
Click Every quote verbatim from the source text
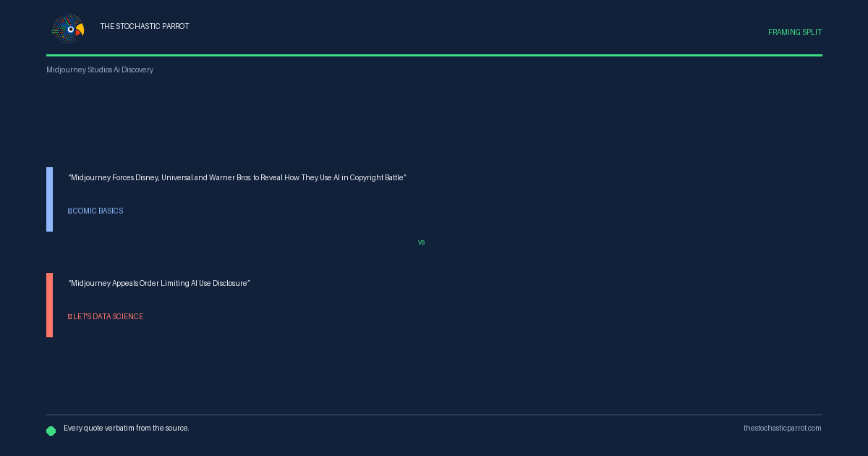pyautogui.click(x=127, y=428)
